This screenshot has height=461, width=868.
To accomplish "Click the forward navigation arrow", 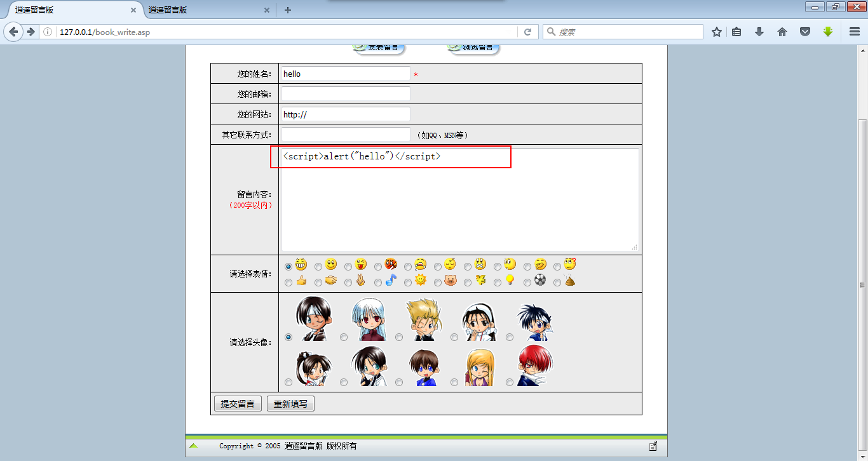I will pyautogui.click(x=30, y=32).
